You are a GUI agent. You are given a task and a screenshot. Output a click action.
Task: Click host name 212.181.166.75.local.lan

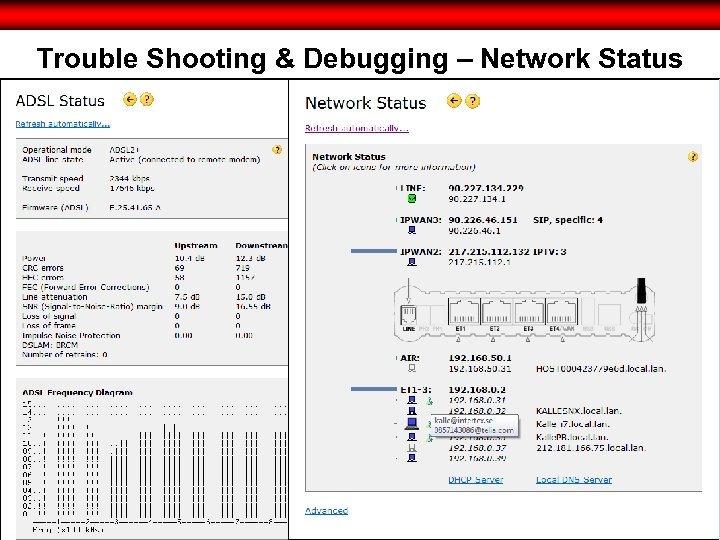pos(591,447)
